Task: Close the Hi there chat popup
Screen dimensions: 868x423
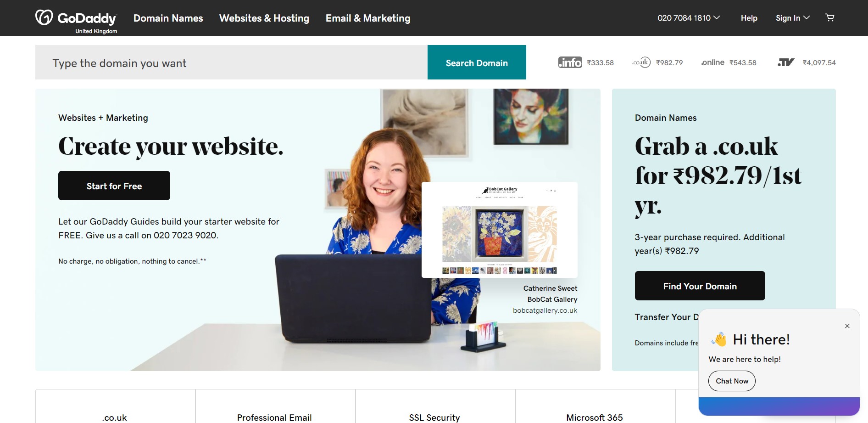Action: tap(847, 326)
